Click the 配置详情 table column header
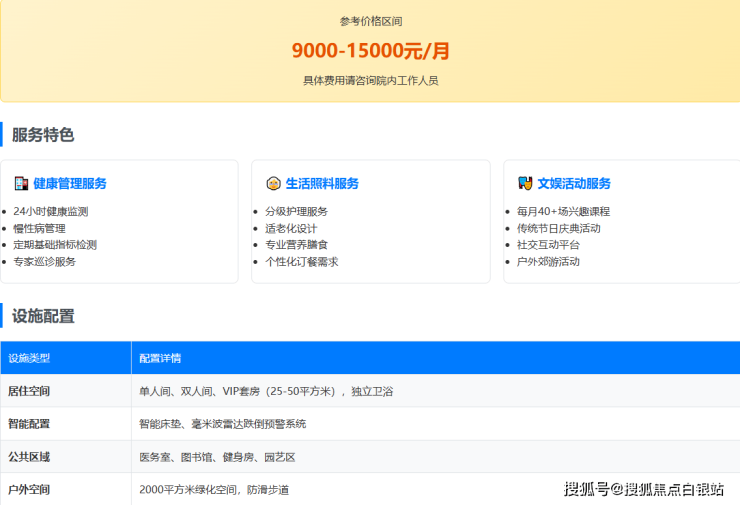The image size is (740, 505). (x=160, y=358)
